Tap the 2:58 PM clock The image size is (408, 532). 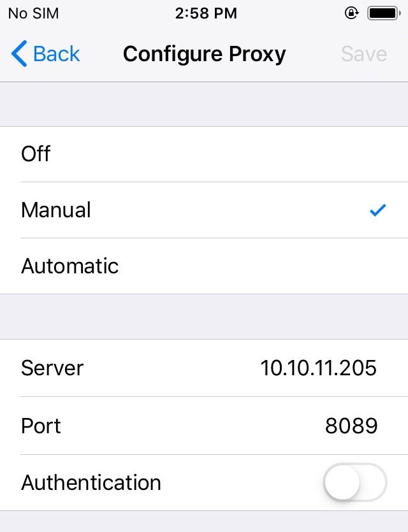coord(205,13)
